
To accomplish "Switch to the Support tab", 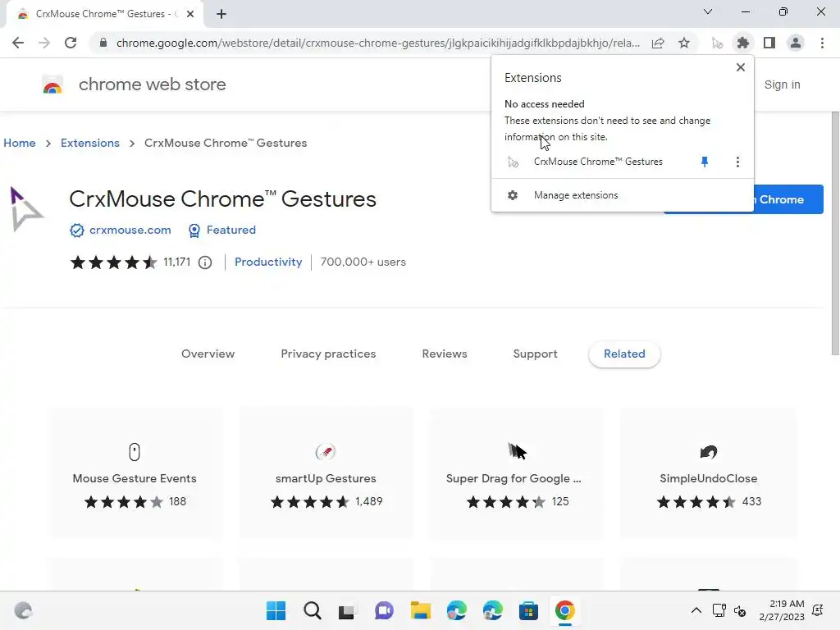I will [x=535, y=354].
